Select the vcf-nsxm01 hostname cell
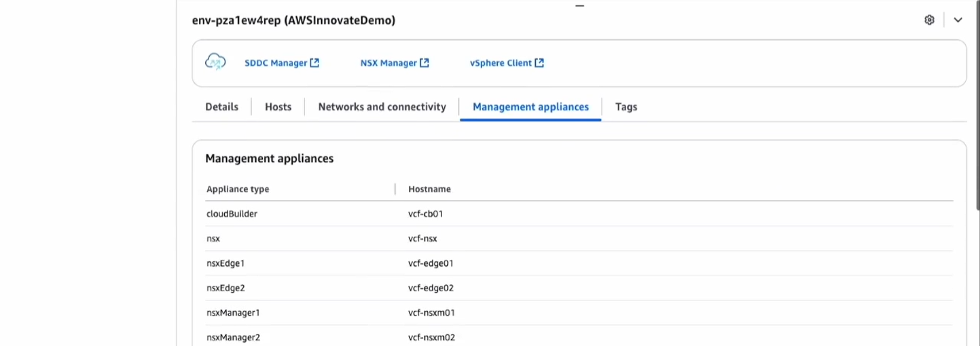980x346 pixels. click(431, 313)
